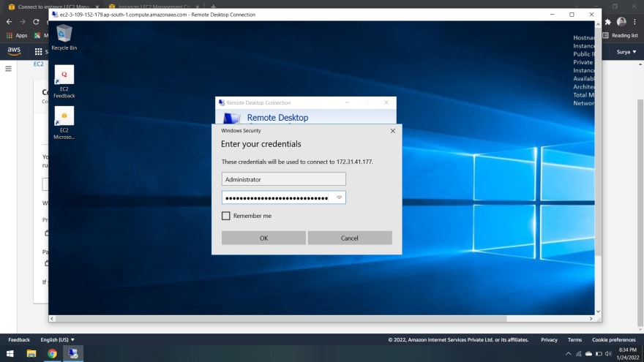Open the Reading list panel

click(x=620, y=36)
